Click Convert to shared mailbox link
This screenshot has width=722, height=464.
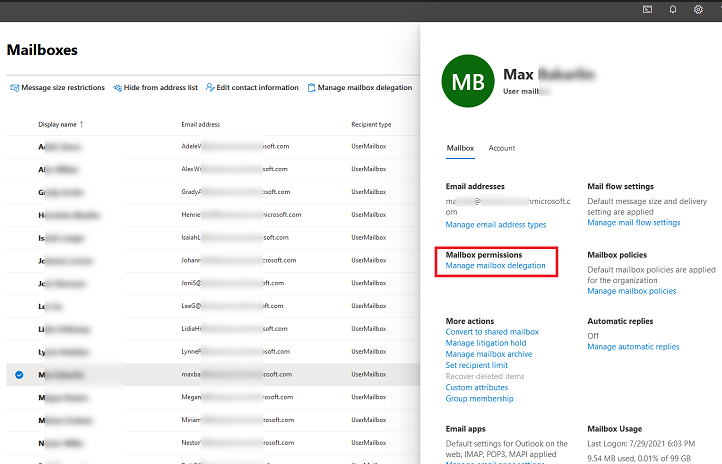tap(492, 332)
